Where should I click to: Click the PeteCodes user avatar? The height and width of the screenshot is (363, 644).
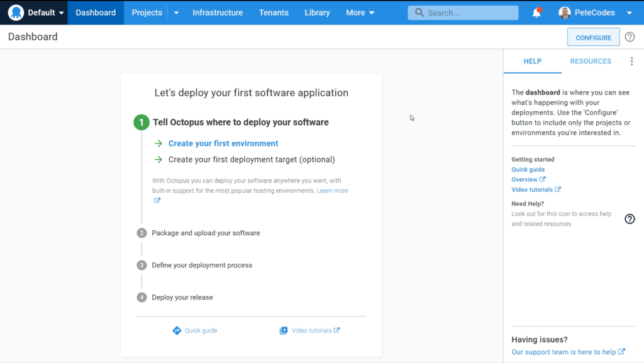pyautogui.click(x=565, y=13)
